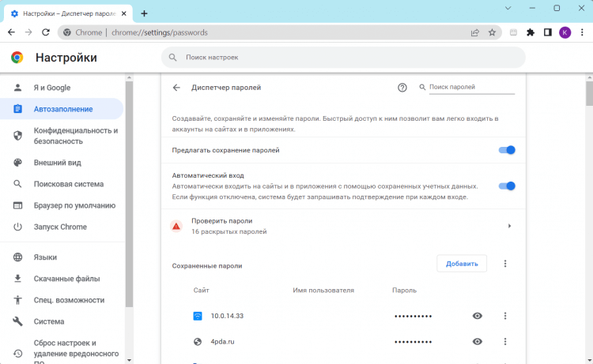Image resolution: width=593 pixels, height=364 pixels.
Task: Click the Пароль column header
Action: click(x=404, y=291)
